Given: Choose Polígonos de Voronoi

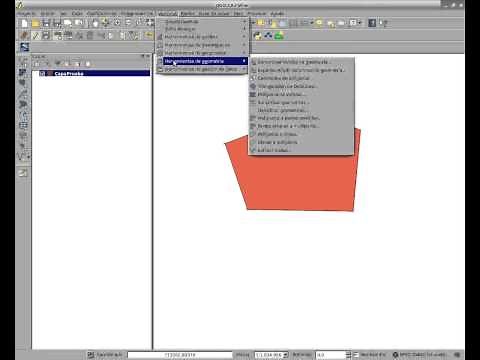Looking at the screenshot, I should pyautogui.click(x=301, y=94).
